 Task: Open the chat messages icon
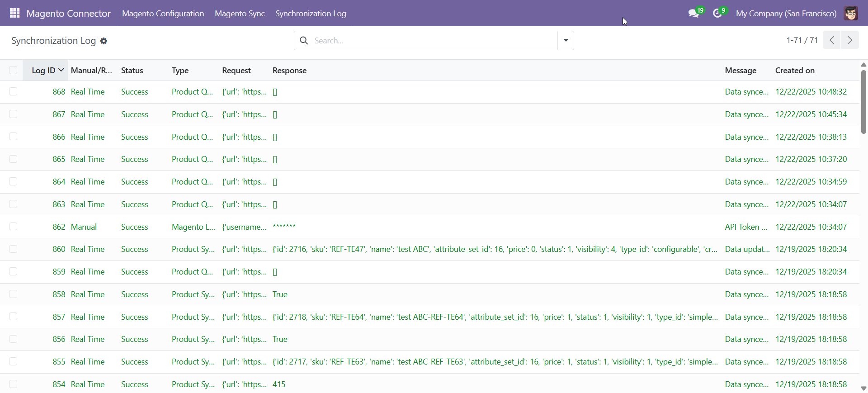pyautogui.click(x=693, y=14)
